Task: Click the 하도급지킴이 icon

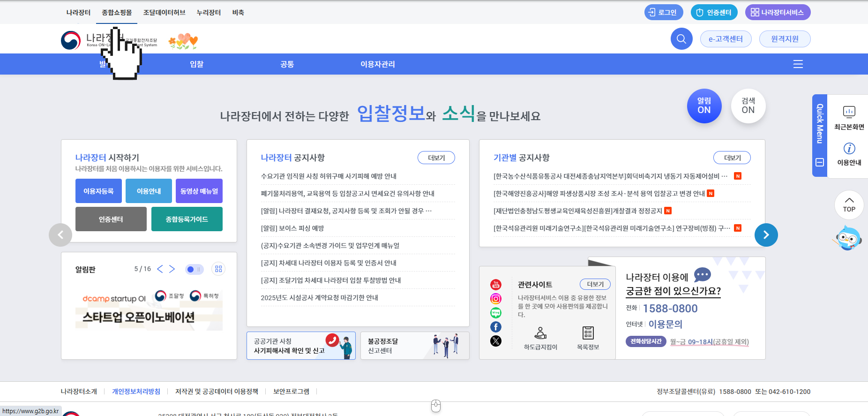Action: (x=540, y=338)
